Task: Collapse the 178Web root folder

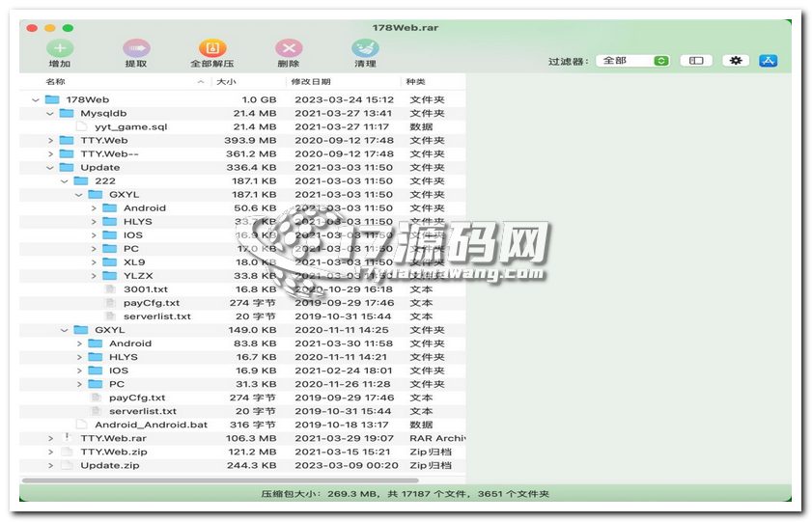Action: [x=36, y=99]
